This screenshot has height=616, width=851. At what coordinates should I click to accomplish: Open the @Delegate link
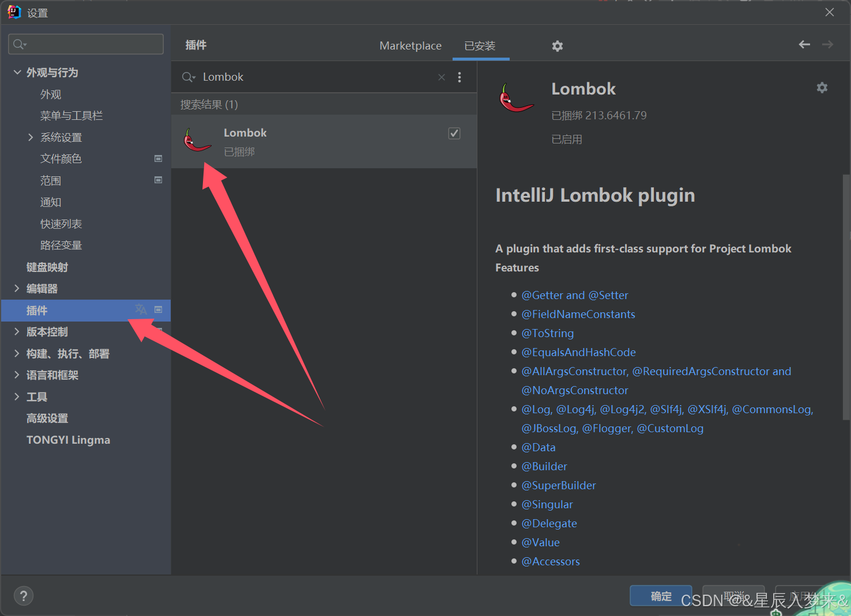(x=549, y=523)
